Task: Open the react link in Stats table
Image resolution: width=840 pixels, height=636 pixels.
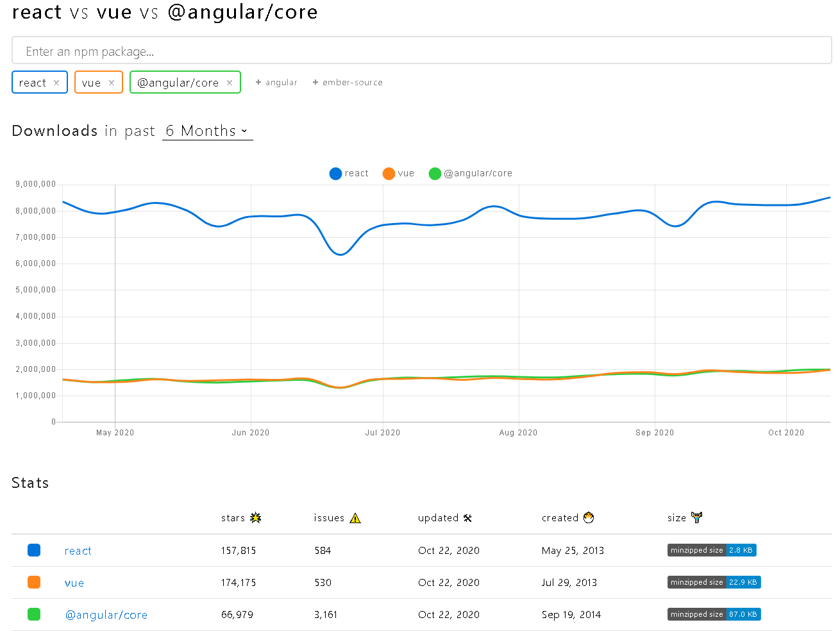Action: click(x=78, y=551)
